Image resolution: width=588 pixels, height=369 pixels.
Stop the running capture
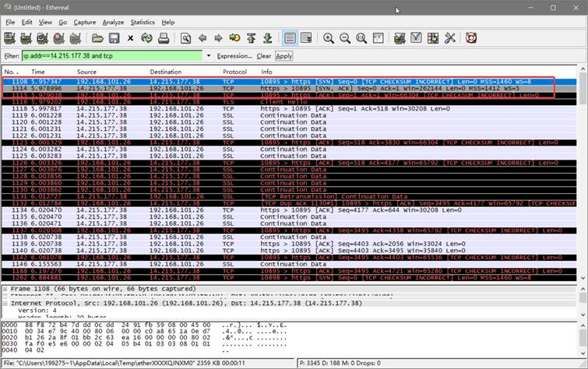pyautogui.click(x=59, y=38)
